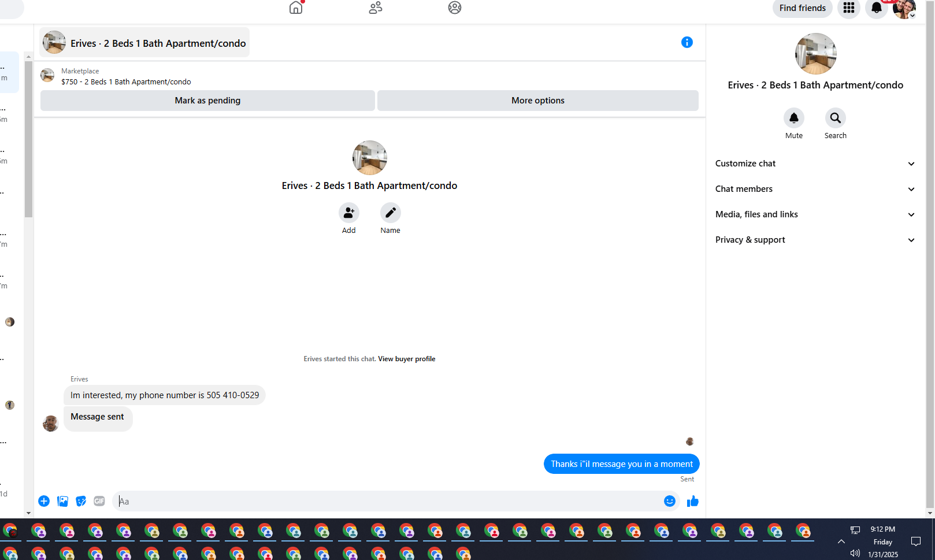Open the emoji picker smiley icon
This screenshot has height=560, width=935.
point(670,501)
